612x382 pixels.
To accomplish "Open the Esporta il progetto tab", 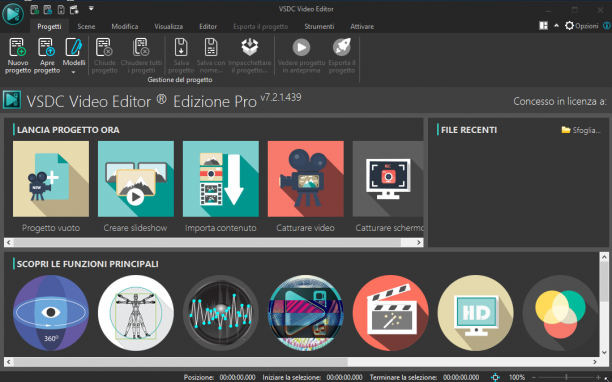I will pyautogui.click(x=260, y=27).
